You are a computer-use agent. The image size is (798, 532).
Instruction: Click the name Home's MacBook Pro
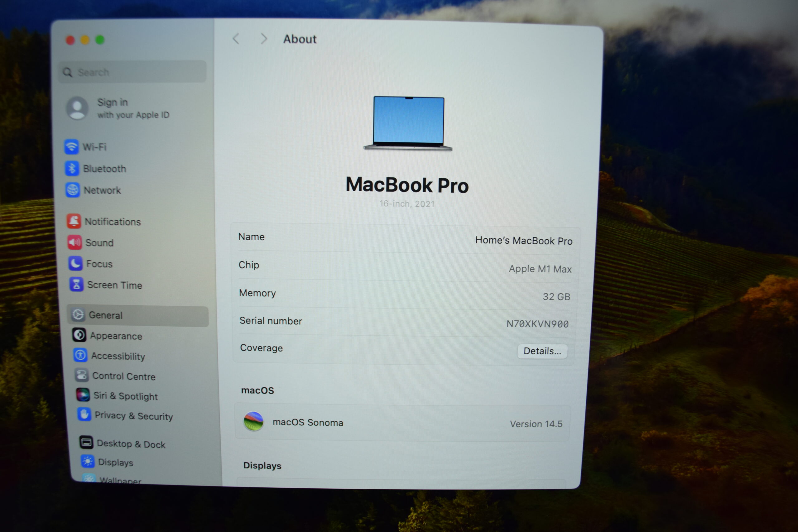click(523, 241)
